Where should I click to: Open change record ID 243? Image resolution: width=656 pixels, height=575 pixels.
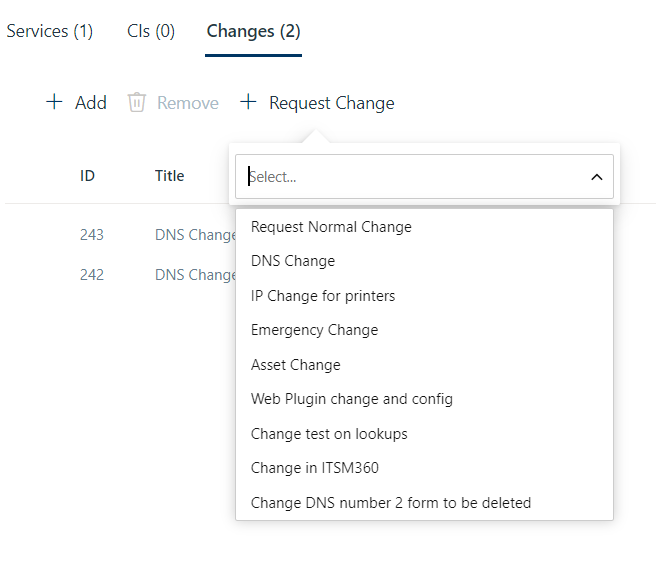pos(92,235)
